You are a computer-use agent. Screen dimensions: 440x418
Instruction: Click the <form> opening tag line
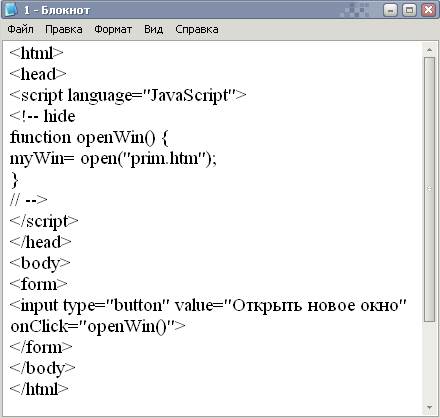pyautogui.click(x=38, y=284)
